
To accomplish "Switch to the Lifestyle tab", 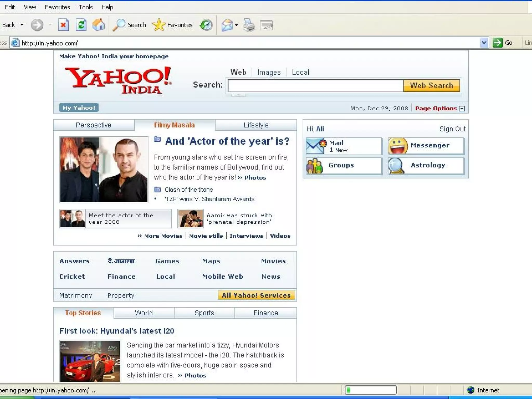I will (x=256, y=125).
